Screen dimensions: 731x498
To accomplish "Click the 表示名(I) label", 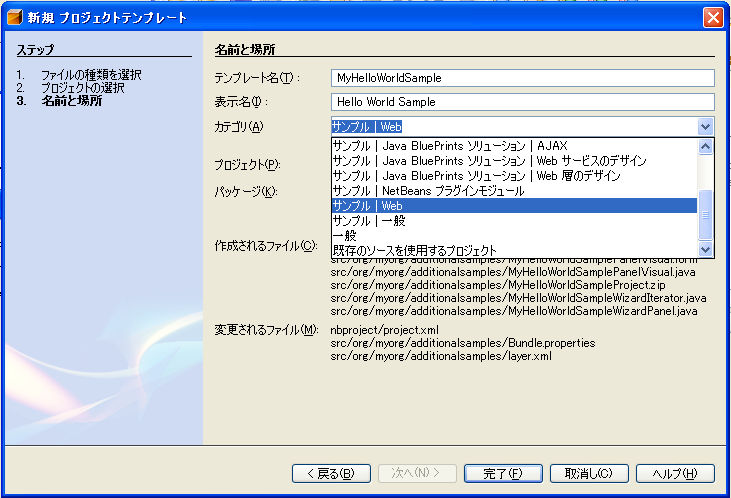I will click(x=241, y=102).
